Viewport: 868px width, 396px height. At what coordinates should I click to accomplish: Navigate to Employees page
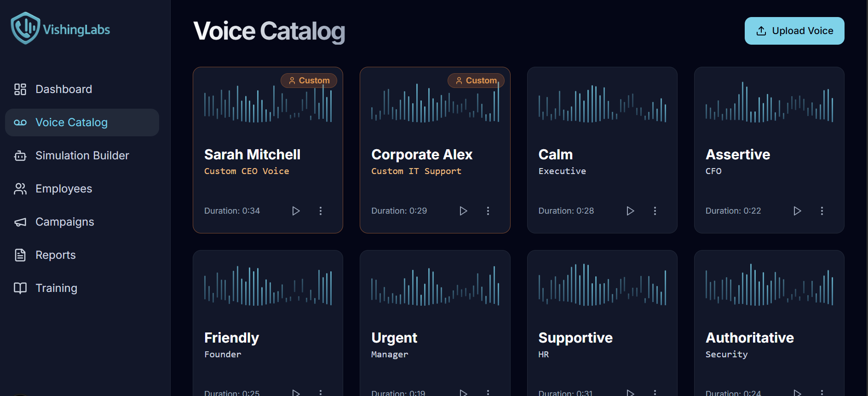point(82,189)
